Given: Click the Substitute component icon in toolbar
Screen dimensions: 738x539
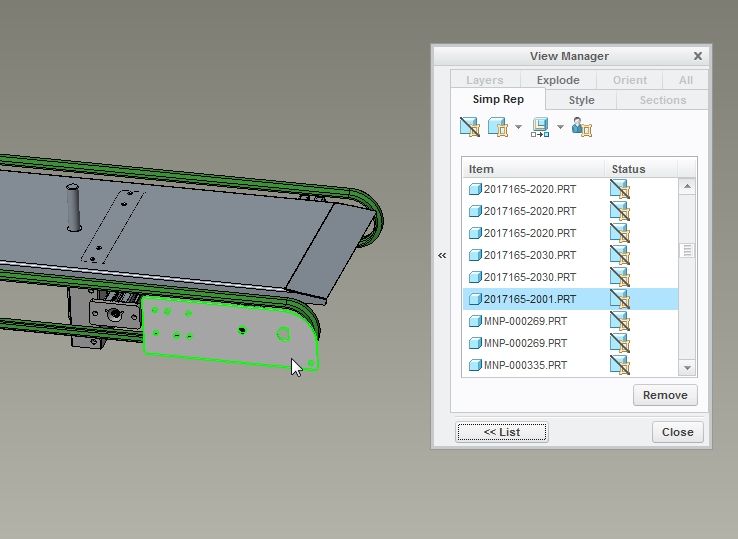Looking at the screenshot, I should click(x=498, y=127).
